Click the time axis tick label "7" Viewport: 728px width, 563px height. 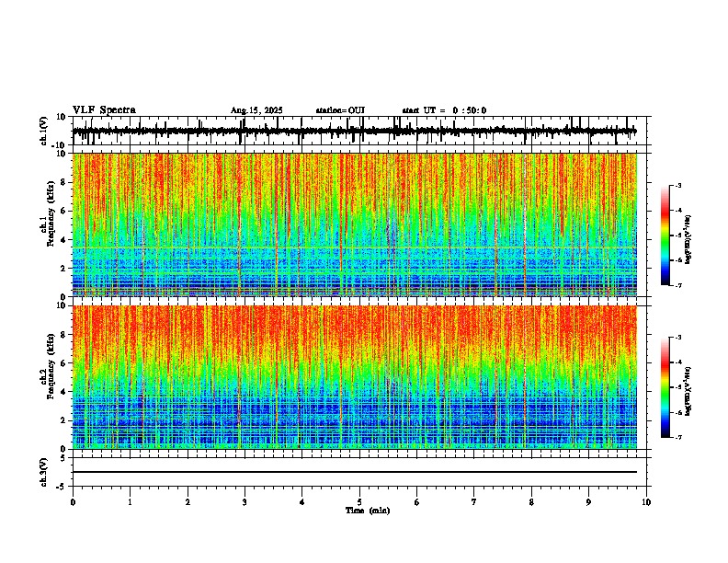click(474, 502)
